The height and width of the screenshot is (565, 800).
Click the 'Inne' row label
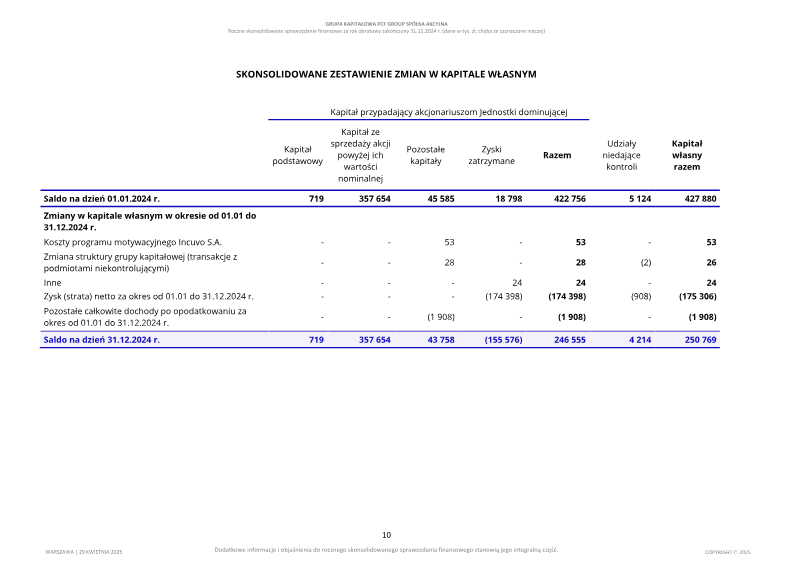52,283
